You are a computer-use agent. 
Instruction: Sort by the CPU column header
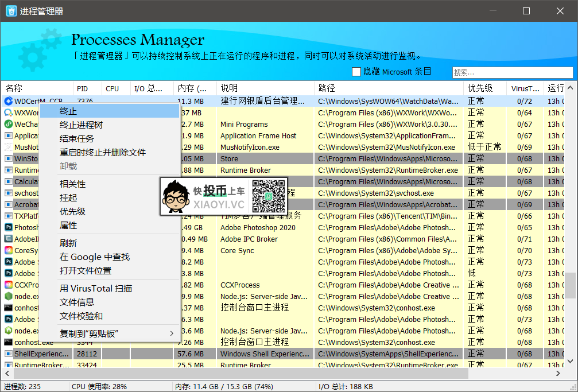pyautogui.click(x=116, y=88)
